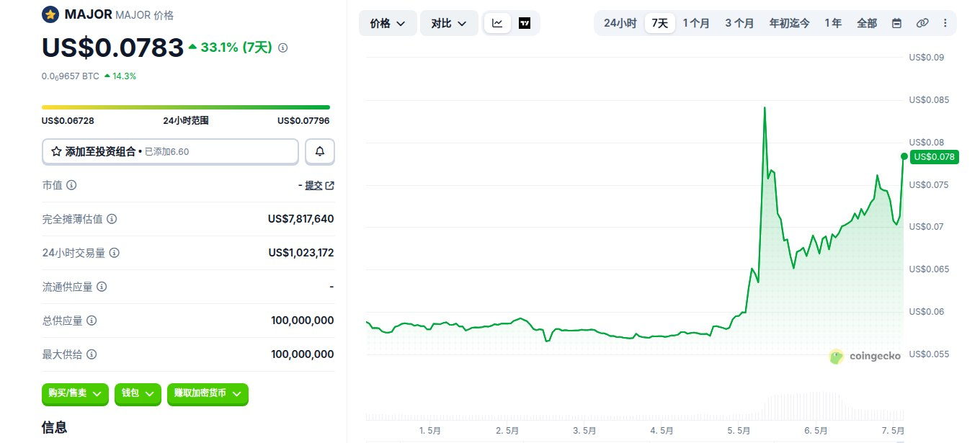Image resolution: width=980 pixels, height=443 pixels.
Task: Switch to TradingView chart icon
Action: (x=525, y=23)
